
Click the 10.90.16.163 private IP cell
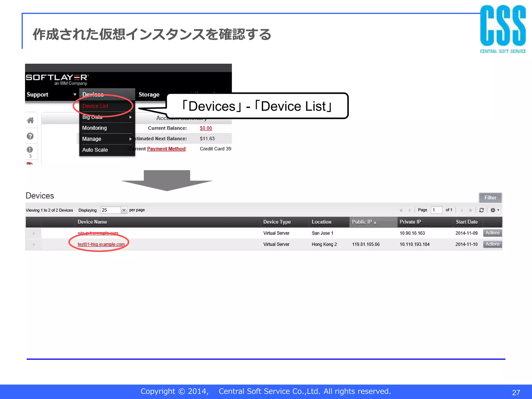[x=412, y=233]
